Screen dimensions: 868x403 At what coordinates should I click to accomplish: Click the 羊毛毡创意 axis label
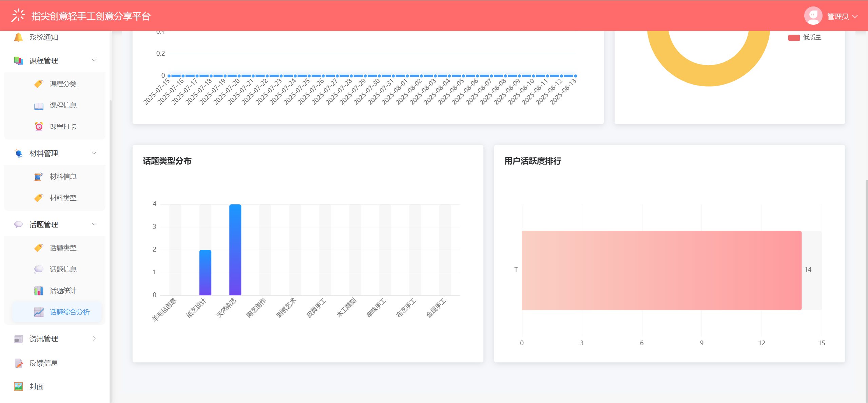coord(164,309)
